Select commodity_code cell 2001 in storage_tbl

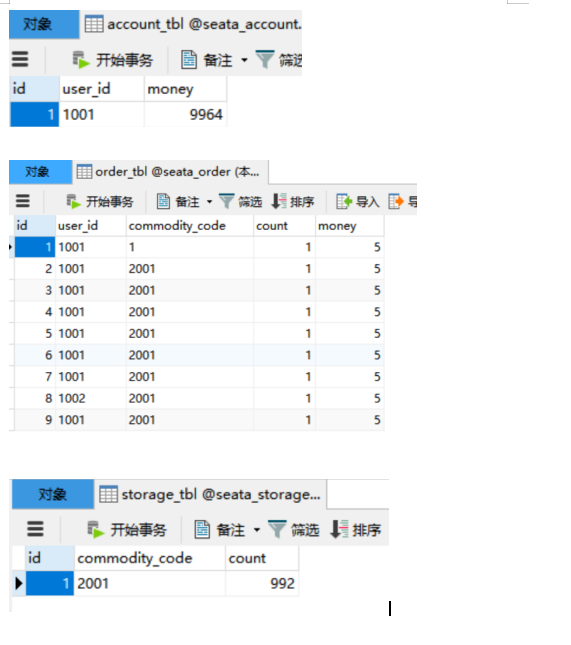click(x=150, y=583)
